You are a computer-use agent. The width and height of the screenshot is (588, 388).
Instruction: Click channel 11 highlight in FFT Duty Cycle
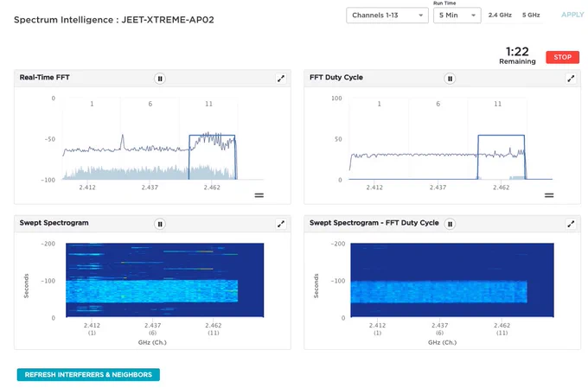pos(501,157)
